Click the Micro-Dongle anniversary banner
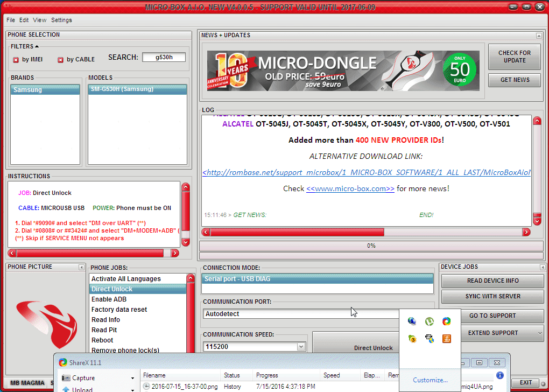The image size is (549, 392). (343, 71)
